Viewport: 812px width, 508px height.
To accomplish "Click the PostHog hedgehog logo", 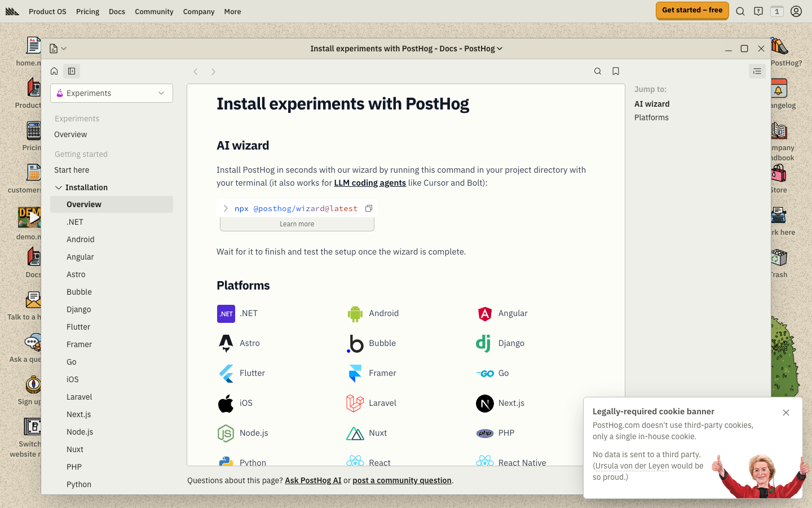I will 12,11.
